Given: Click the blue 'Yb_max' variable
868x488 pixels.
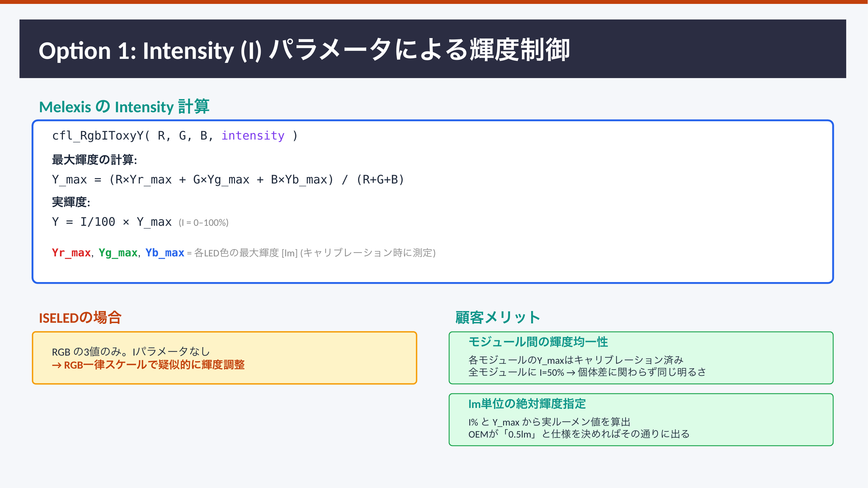Looking at the screenshot, I should [x=165, y=252].
